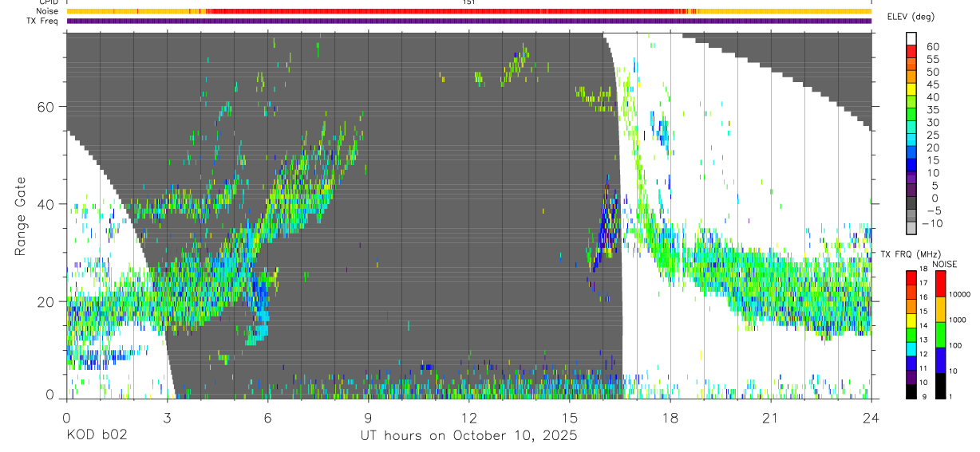The height and width of the screenshot is (452, 980).
Task: Click the x-axis tick label '24'
Action: 871,418
